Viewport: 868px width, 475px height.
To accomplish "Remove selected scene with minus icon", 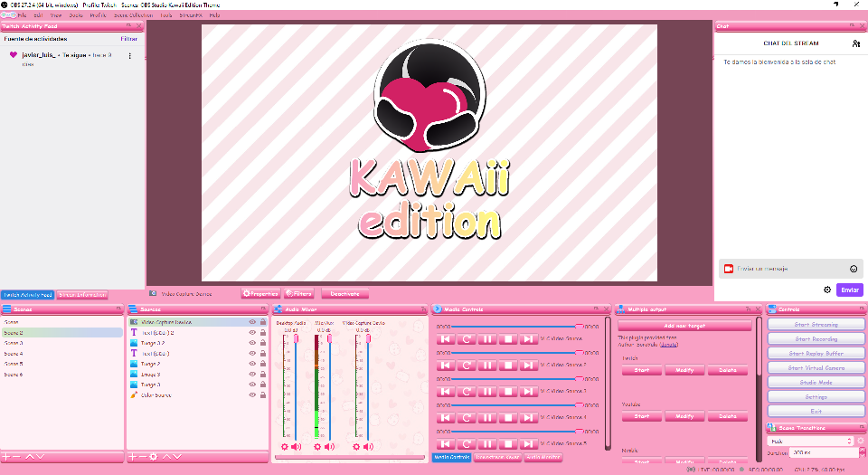I will (x=16, y=457).
